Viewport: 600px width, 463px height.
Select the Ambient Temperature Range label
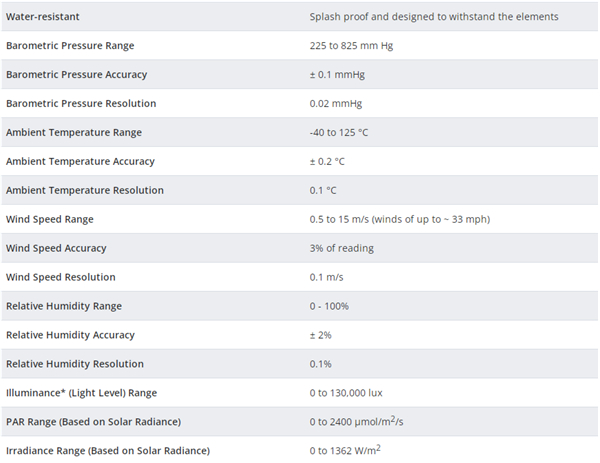[74, 133]
